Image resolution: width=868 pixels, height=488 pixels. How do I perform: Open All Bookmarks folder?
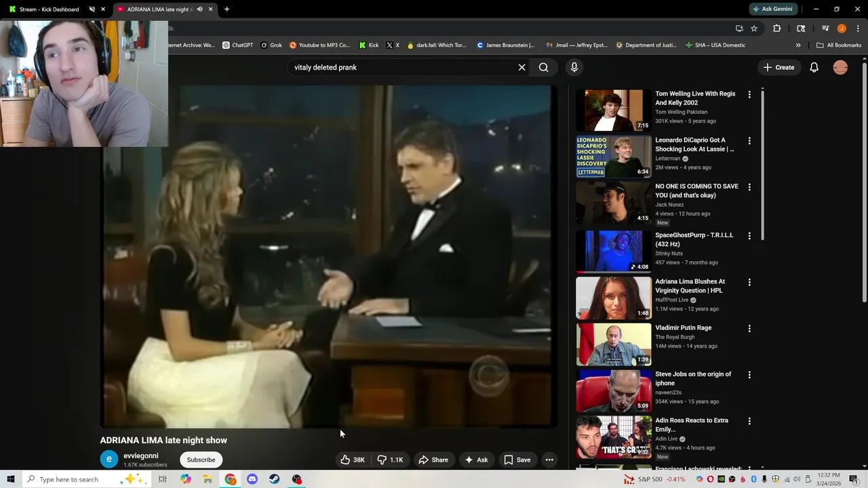coord(839,45)
